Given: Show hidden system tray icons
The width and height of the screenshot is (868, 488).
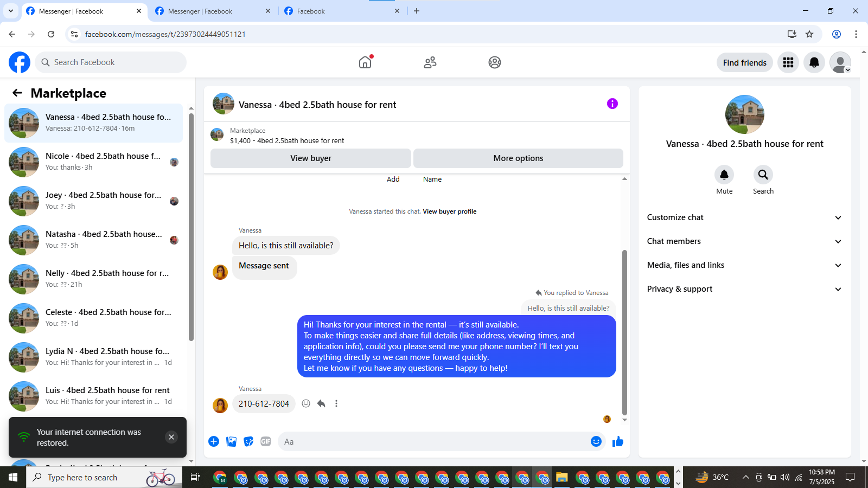Looking at the screenshot, I should pyautogui.click(x=746, y=477).
